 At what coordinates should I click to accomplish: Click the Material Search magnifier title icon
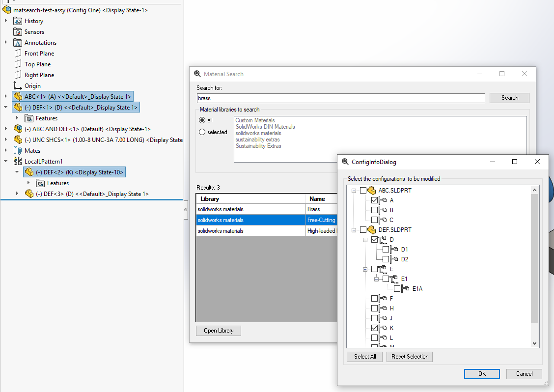[197, 74]
